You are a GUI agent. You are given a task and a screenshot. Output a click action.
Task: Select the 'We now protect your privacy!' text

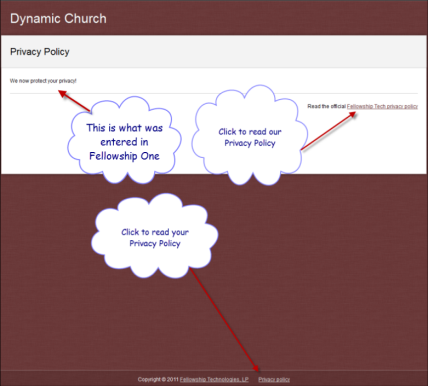tap(43, 81)
